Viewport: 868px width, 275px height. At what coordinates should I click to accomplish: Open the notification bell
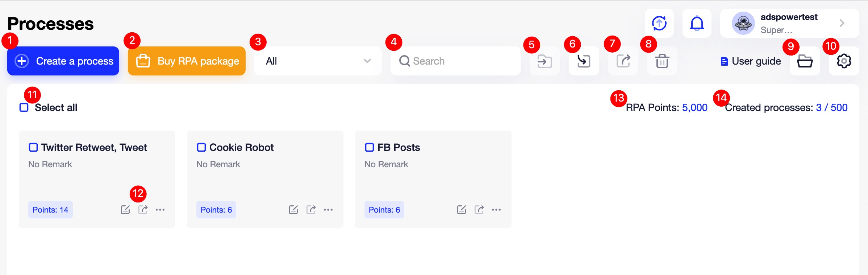[x=697, y=23]
